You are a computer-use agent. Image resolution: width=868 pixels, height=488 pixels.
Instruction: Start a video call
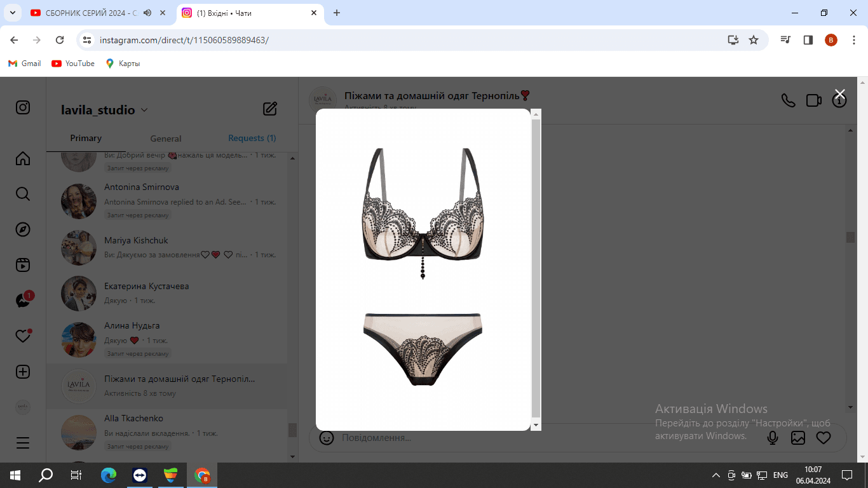pyautogui.click(x=813, y=100)
